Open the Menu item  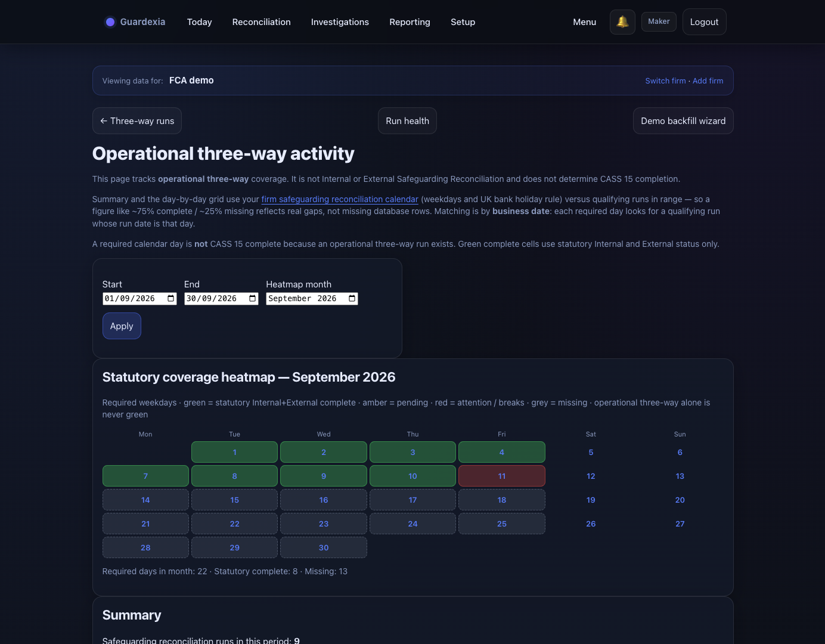[x=585, y=22]
